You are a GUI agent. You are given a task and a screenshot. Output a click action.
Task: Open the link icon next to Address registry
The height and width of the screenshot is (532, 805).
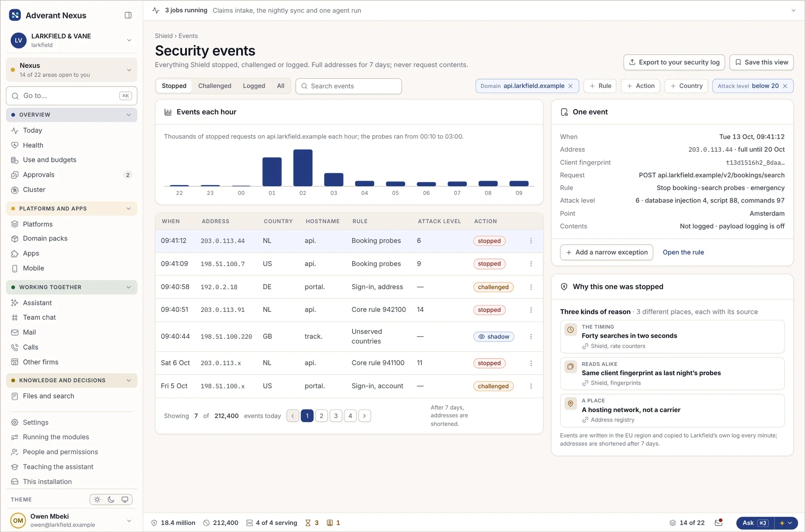[x=585, y=420]
